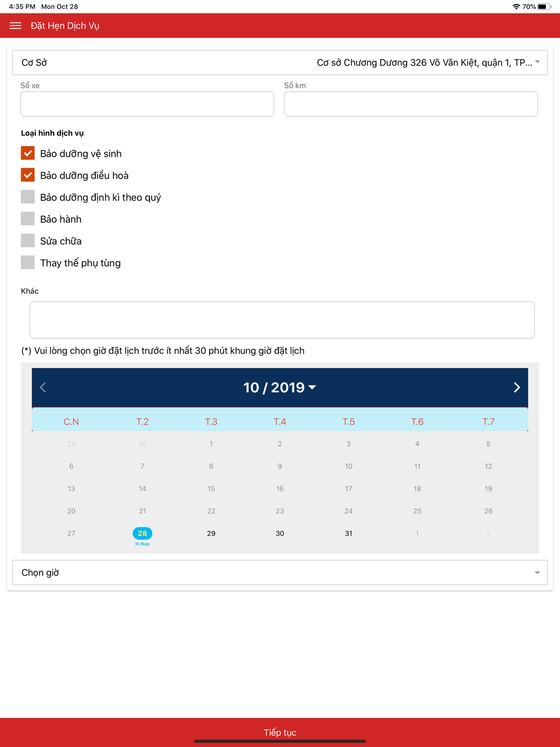Check the Bảo hành checkbox
Image resolution: width=560 pixels, height=747 pixels.
pyautogui.click(x=27, y=219)
